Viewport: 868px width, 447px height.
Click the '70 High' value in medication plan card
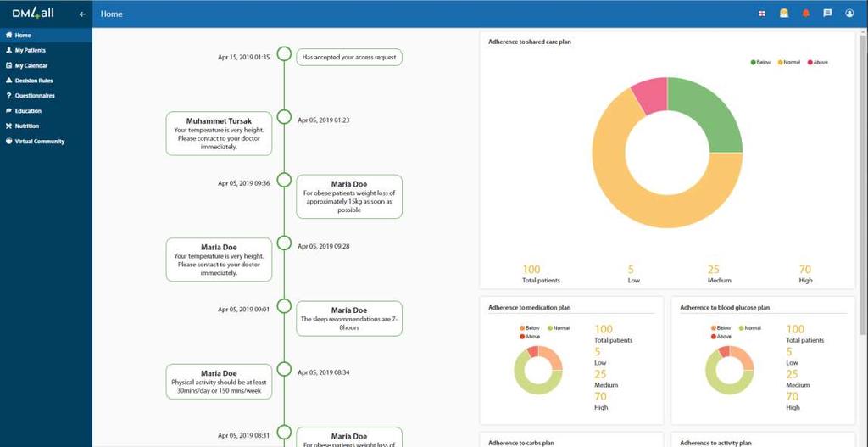coord(601,401)
